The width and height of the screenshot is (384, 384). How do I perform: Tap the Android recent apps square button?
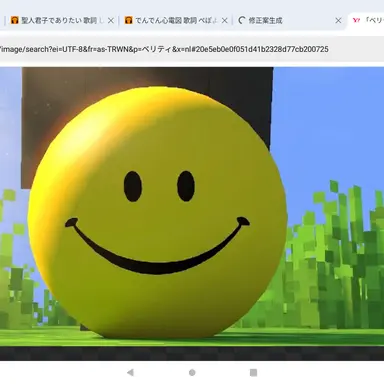coord(253,372)
